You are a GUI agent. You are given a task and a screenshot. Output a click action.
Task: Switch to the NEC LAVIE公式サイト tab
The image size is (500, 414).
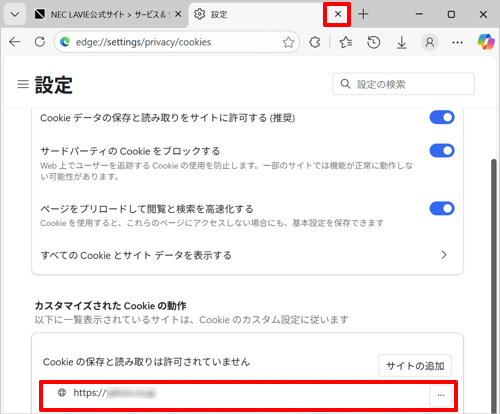(x=109, y=14)
